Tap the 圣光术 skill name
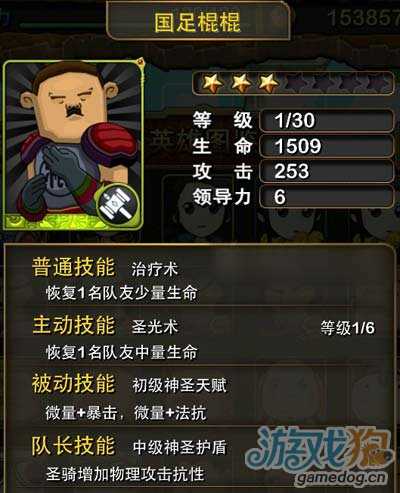400x493 pixels. pos(155,327)
